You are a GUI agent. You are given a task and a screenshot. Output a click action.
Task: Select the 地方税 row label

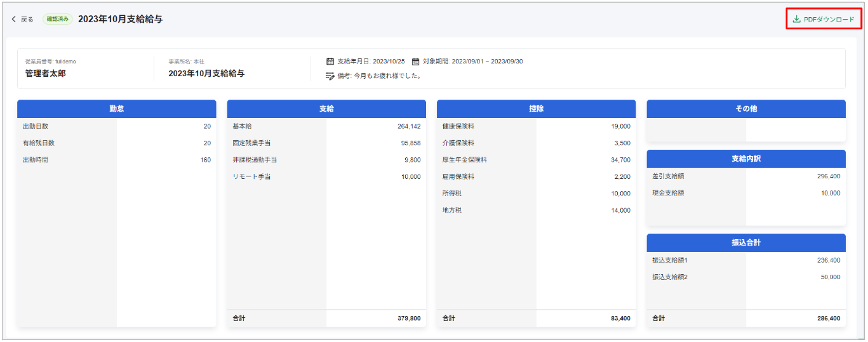pyautogui.click(x=452, y=210)
